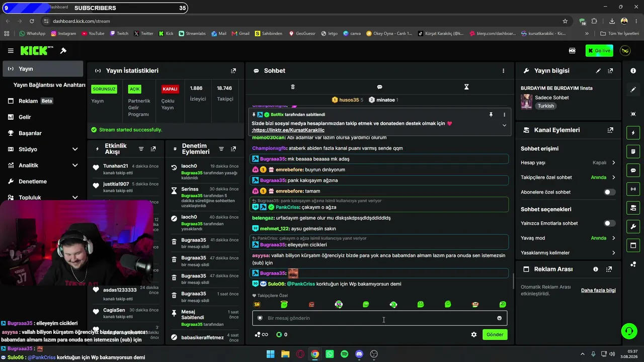Open chat settings gear icon
644x362 pixels.
point(473,335)
